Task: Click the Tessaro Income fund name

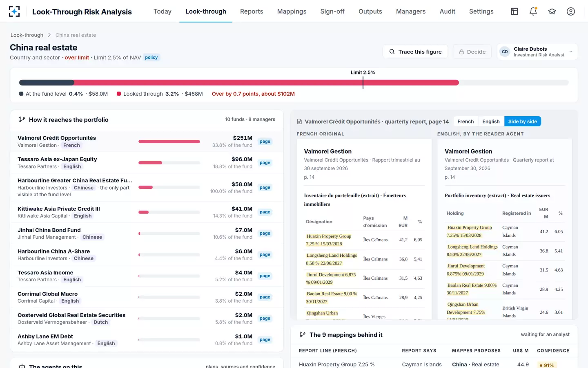Action: tap(45, 273)
